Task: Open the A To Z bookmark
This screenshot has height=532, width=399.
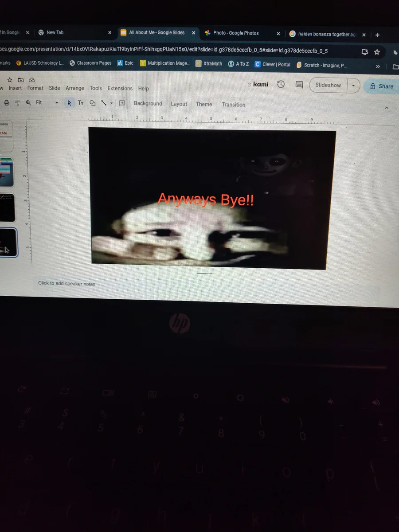Action: [x=239, y=64]
